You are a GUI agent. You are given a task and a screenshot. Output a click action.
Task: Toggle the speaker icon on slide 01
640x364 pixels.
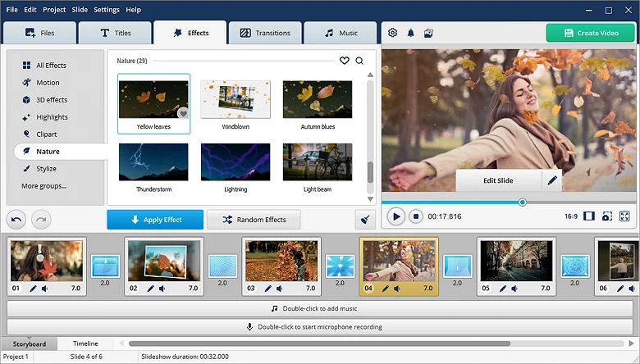[45, 289]
